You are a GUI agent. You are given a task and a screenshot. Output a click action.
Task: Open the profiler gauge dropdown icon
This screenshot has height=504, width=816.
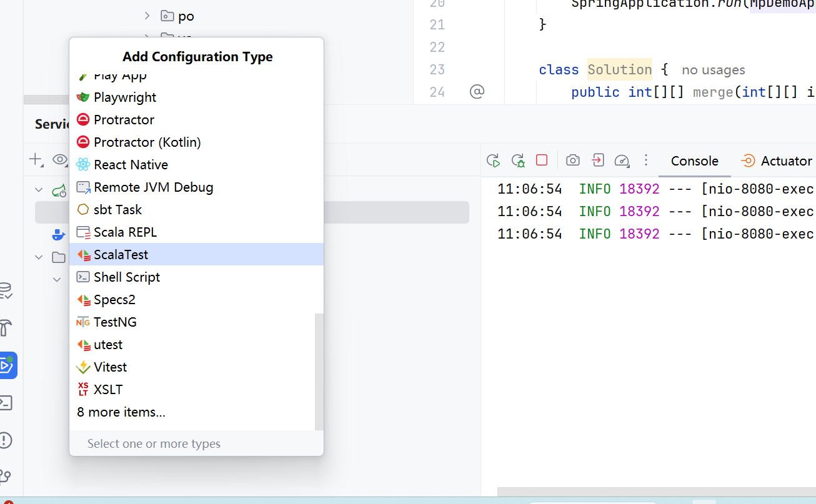click(x=622, y=161)
